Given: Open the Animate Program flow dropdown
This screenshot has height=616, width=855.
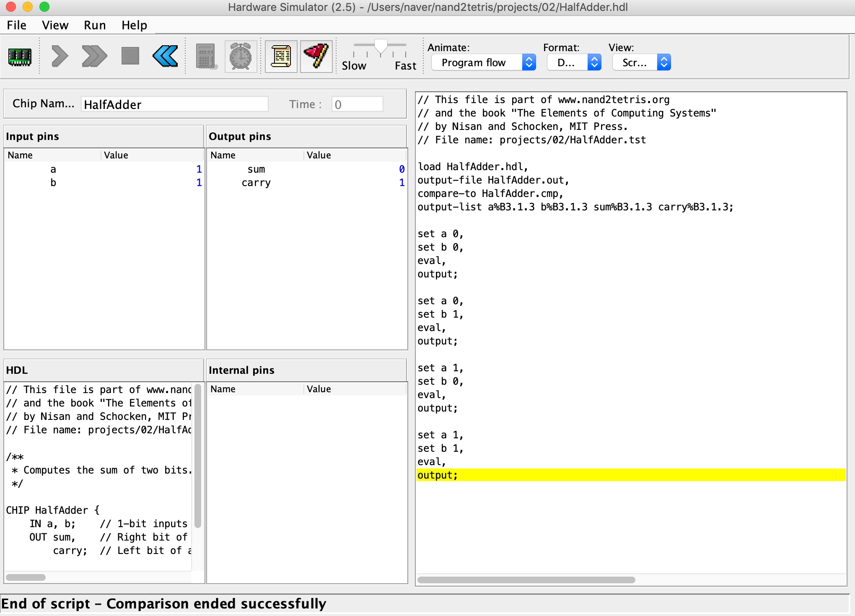Looking at the screenshot, I should point(484,62).
